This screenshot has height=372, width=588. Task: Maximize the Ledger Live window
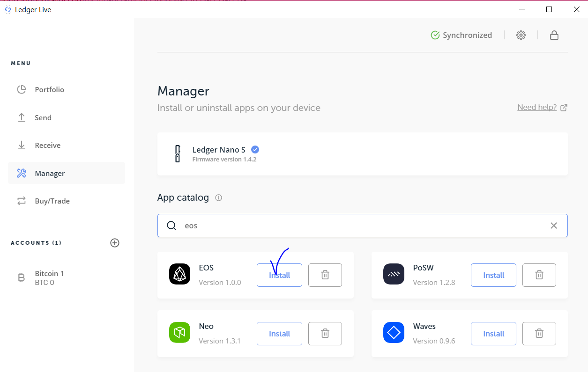pyautogui.click(x=549, y=9)
